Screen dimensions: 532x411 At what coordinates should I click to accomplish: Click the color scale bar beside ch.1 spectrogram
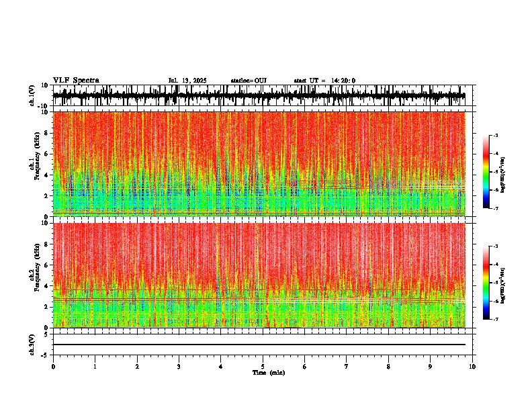pos(486,172)
